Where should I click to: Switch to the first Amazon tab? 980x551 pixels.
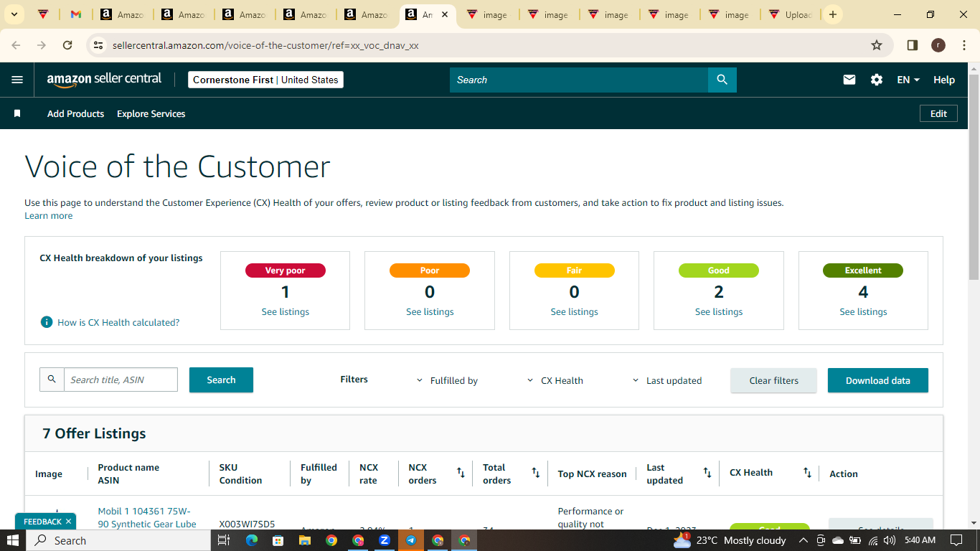pyautogui.click(x=123, y=14)
